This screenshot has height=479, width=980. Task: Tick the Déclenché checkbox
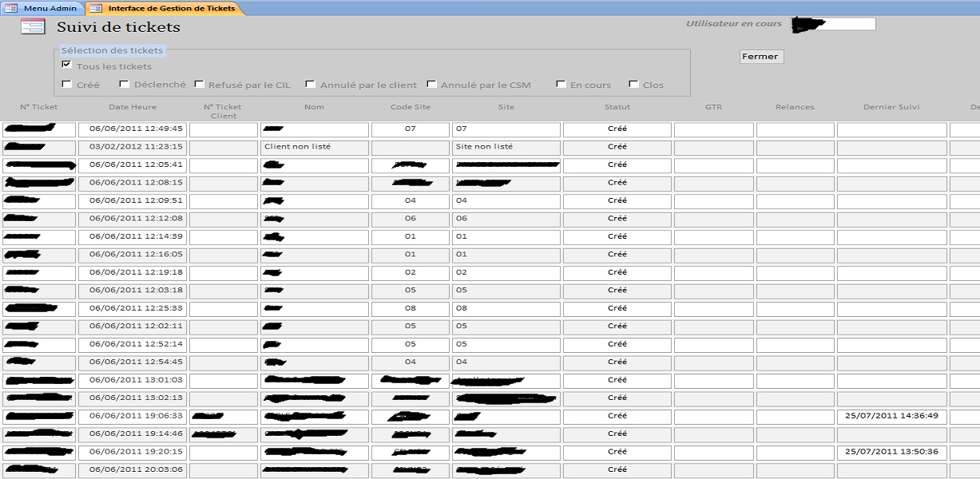(124, 84)
